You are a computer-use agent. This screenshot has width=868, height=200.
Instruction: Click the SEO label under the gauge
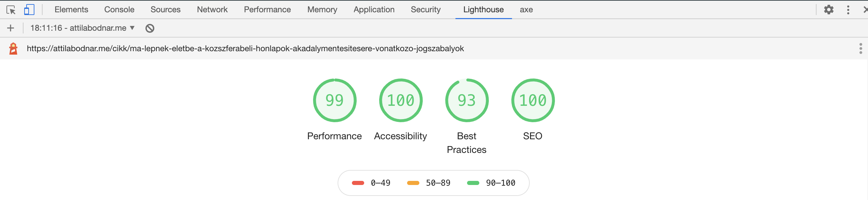pyautogui.click(x=533, y=136)
